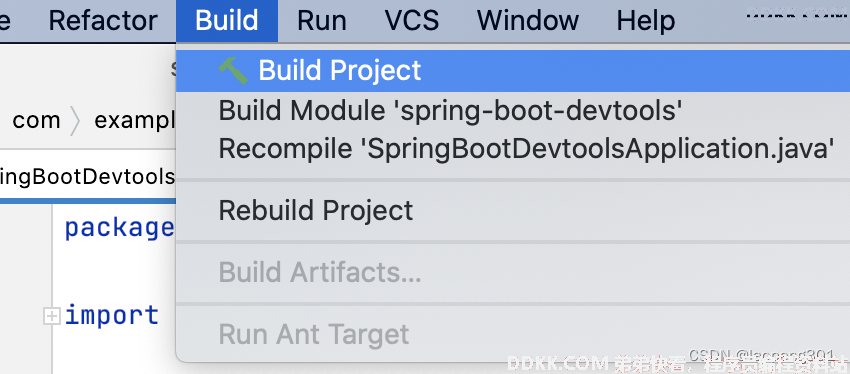Image resolution: width=850 pixels, height=374 pixels.
Task: Click the 'com' breadcrumb segment
Action: [36, 120]
